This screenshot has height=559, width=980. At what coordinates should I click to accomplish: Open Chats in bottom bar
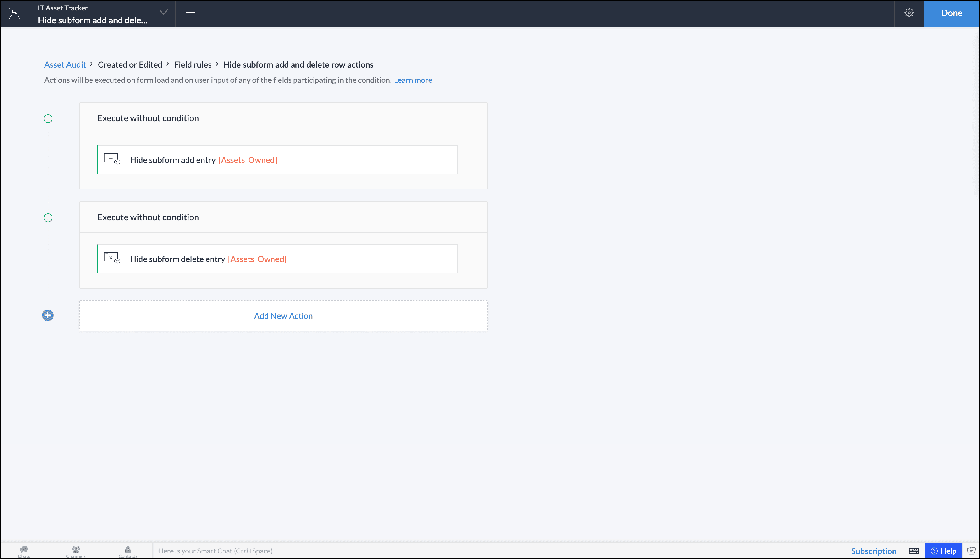click(x=24, y=551)
